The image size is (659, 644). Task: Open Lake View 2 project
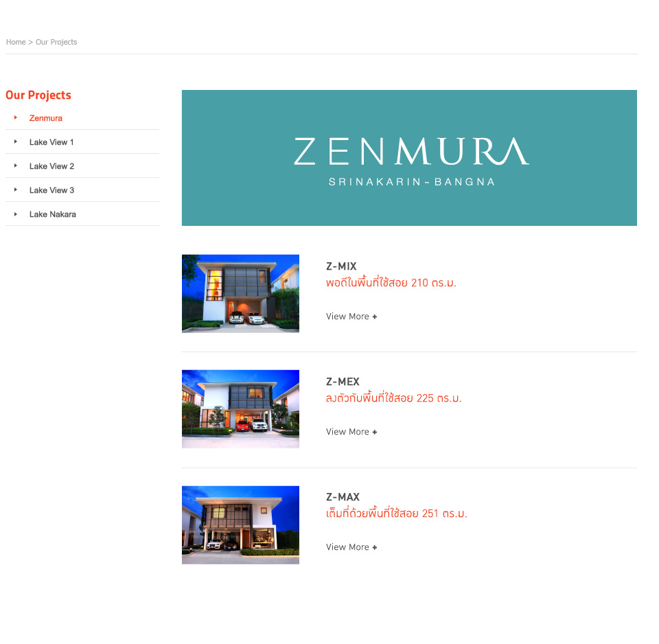(x=51, y=166)
